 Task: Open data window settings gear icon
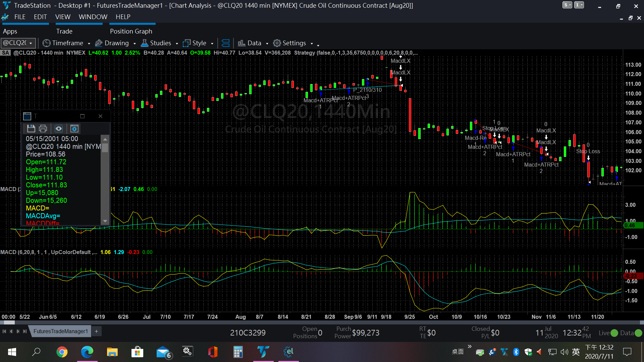click(74, 128)
